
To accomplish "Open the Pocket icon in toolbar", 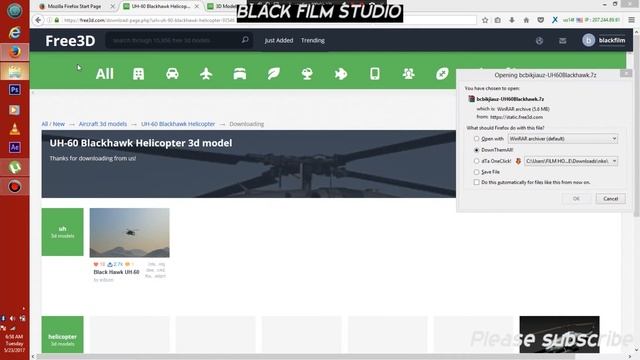I will 540,20.
